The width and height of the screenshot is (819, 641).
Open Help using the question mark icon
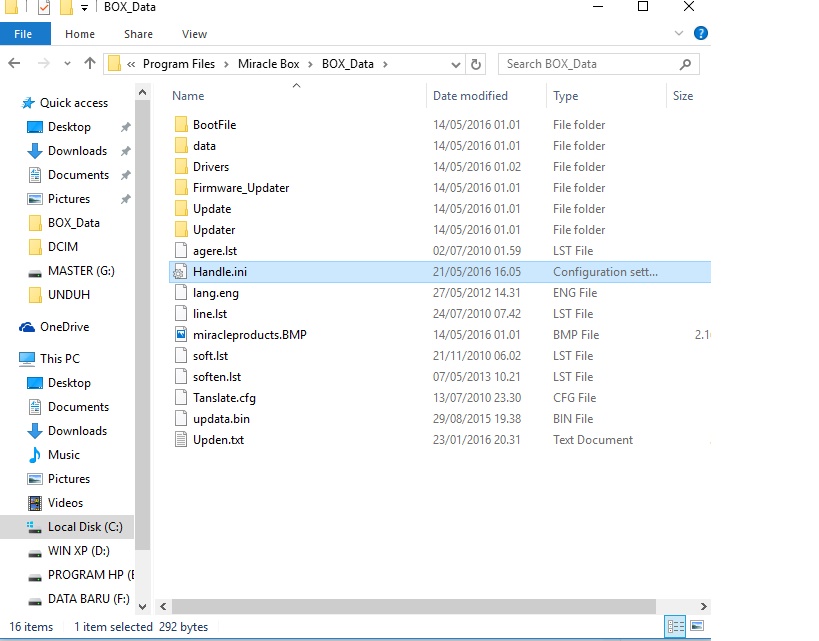pyautogui.click(x=700, y=32)
